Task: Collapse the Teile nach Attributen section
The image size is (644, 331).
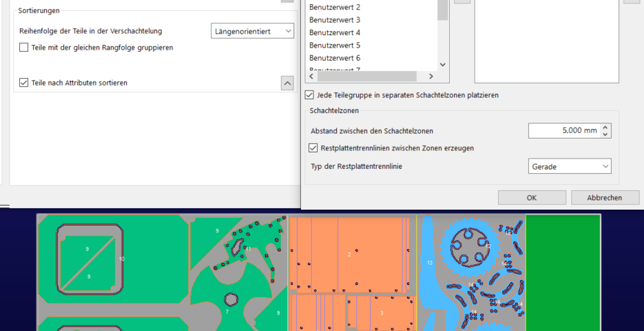Action: coord(287,83)
